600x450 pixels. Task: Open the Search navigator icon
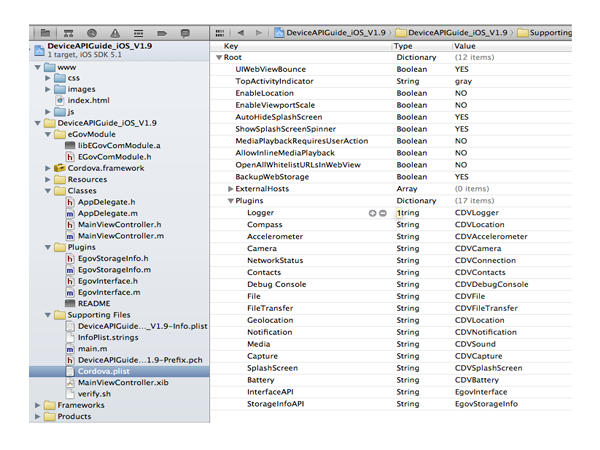tap(93, 33)
